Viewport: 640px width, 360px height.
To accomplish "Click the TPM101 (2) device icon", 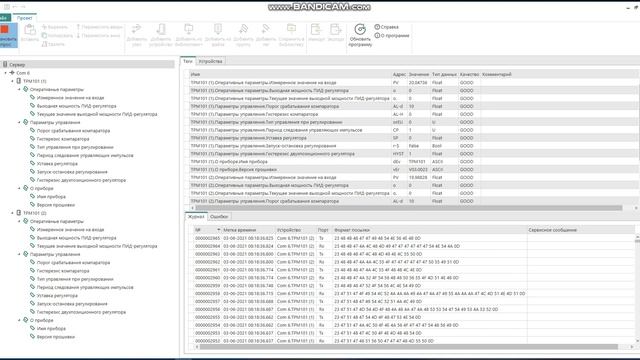I will click(19, 213).
